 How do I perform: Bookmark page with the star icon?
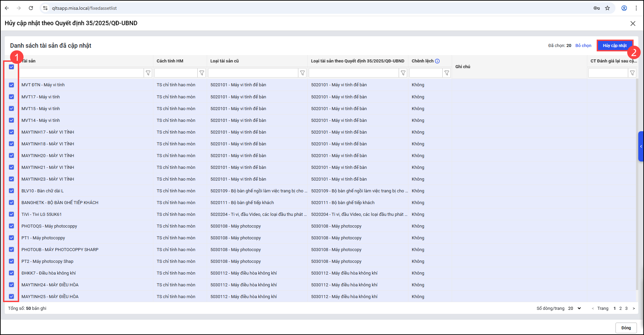[x=607, y=8]
